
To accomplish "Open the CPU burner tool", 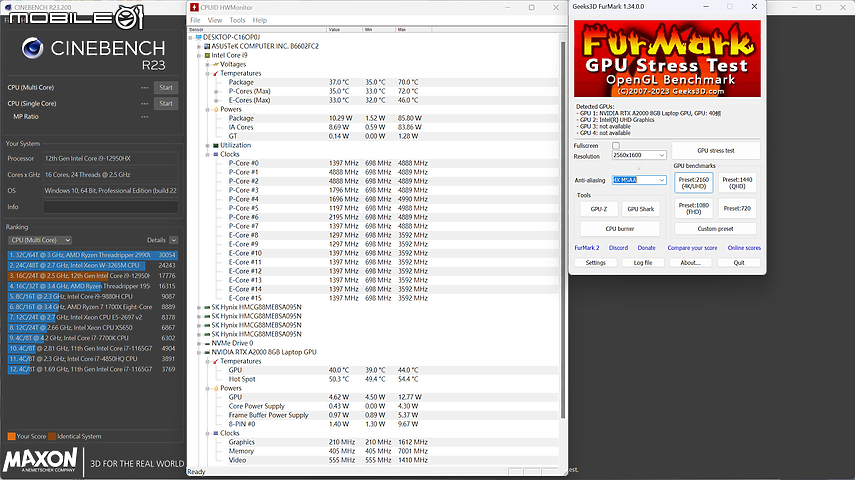I will click(620, 229).
